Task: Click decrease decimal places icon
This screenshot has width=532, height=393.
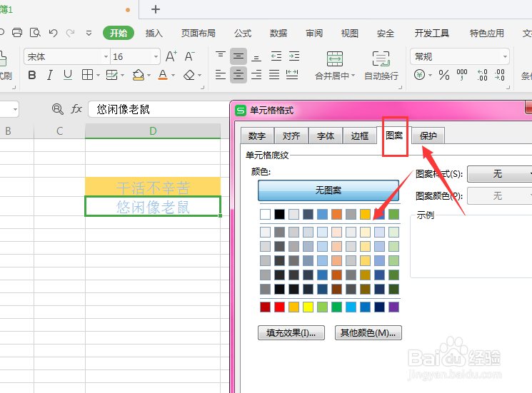Action: tap(499, 75)
